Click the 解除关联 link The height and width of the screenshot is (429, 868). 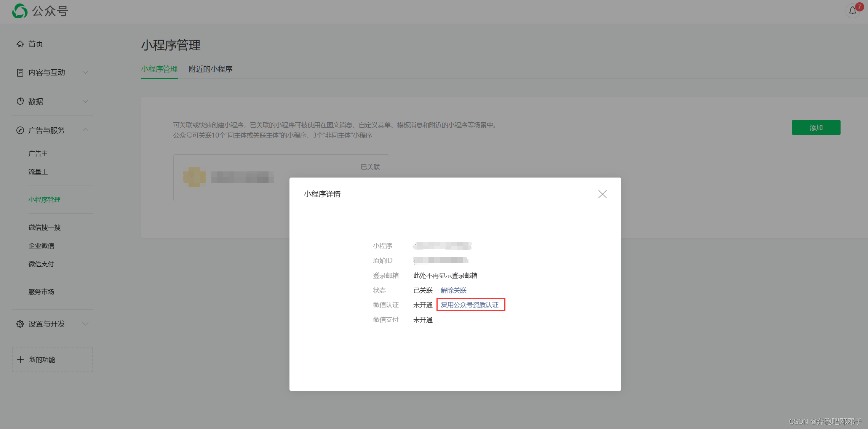[454, 290]
